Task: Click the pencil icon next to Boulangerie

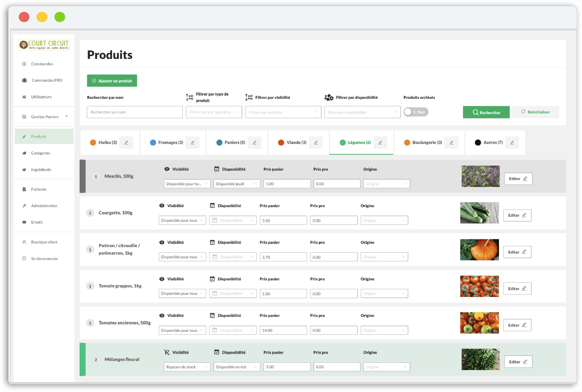Action: [451, 143]
